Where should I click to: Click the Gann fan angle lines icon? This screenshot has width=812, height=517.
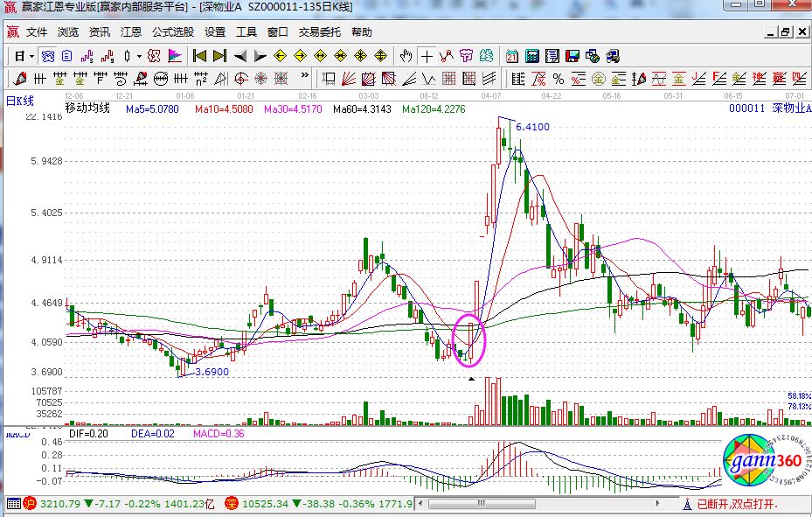347,79
